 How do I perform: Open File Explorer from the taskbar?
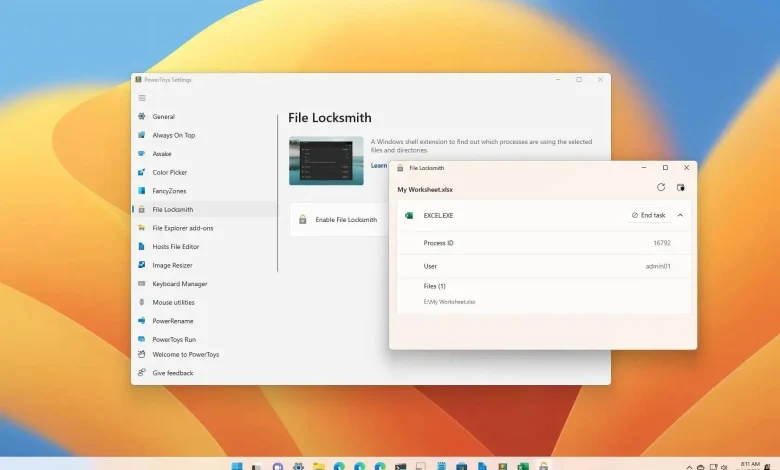[318, 466]
